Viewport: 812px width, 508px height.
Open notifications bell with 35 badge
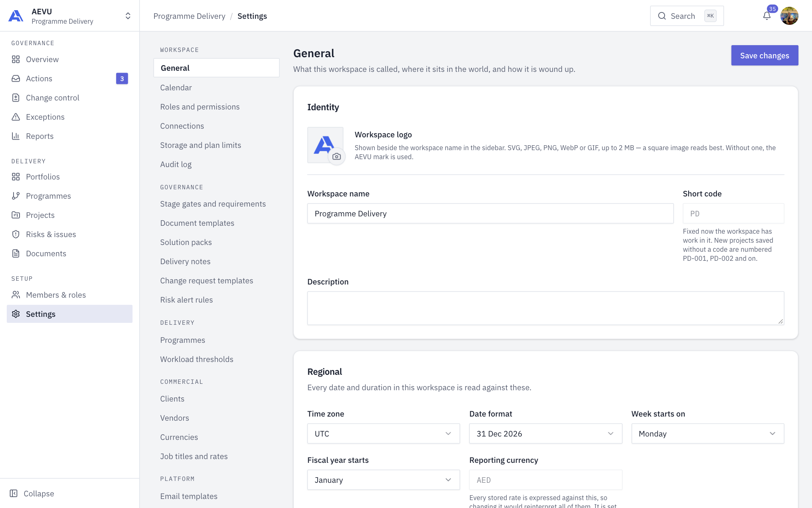[x=767, y=16]
